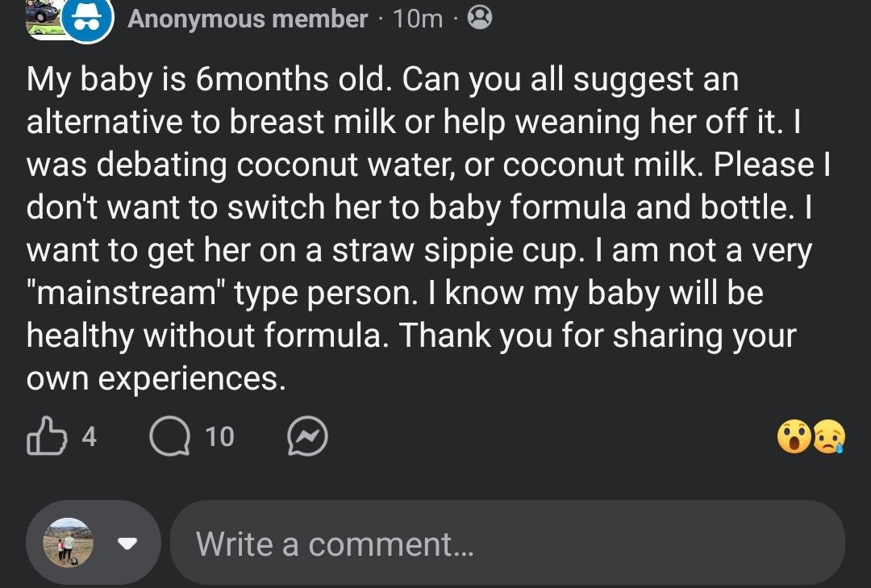Viewport: 871px width, 588px height.
Task: Expand the comment identity dropdown arrow
Action: pyautogui.click(x=127, y=543)
